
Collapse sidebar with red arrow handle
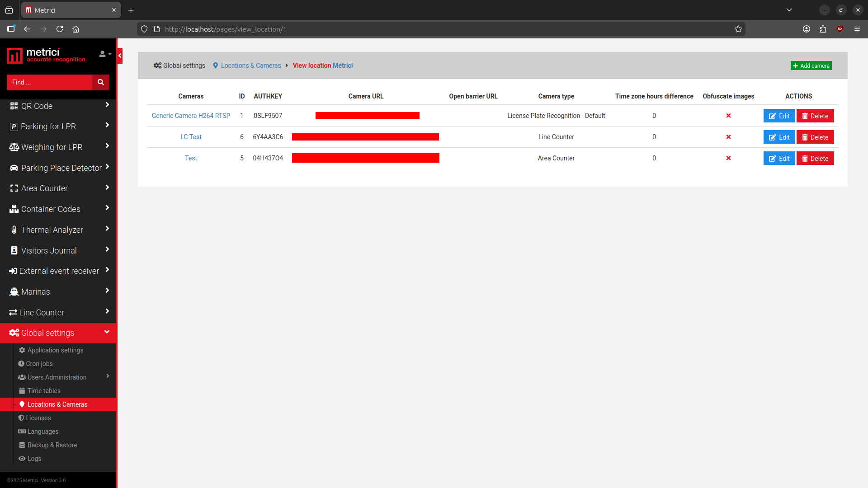tap(120, 56)
